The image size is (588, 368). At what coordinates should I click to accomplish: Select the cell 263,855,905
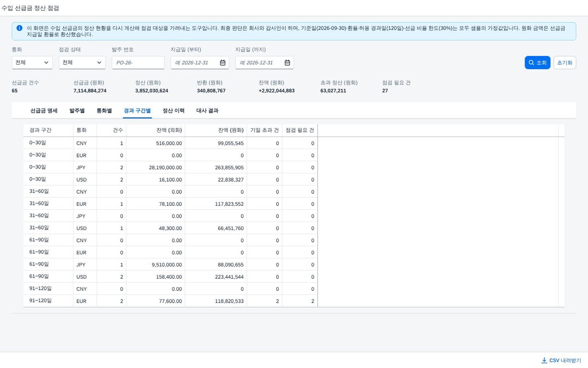click(x=216, y=167)
